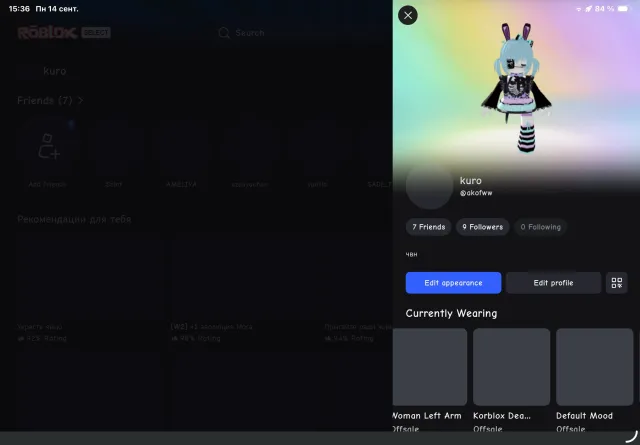Tap the search magnifier icon

coord(224,33)
